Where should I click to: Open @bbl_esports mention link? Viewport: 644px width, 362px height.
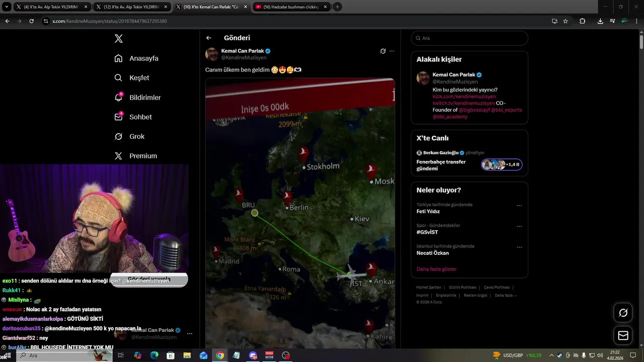pos(507,110)
